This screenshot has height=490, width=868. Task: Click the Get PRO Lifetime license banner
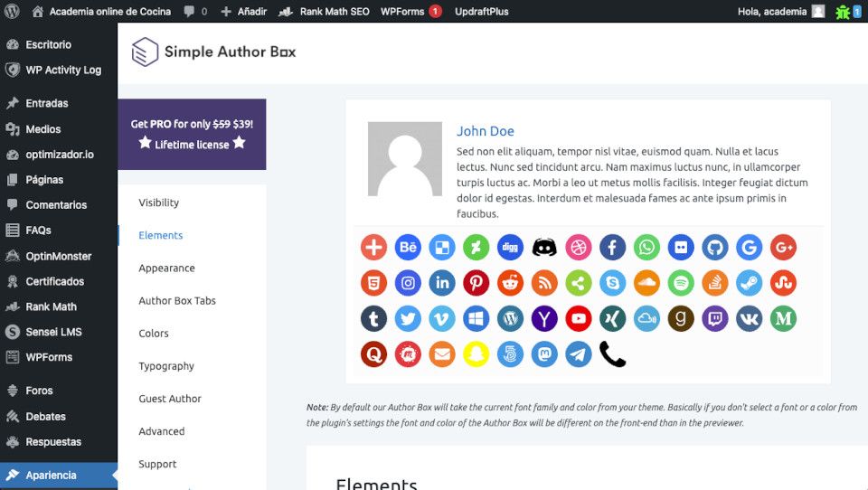point(192,134)
